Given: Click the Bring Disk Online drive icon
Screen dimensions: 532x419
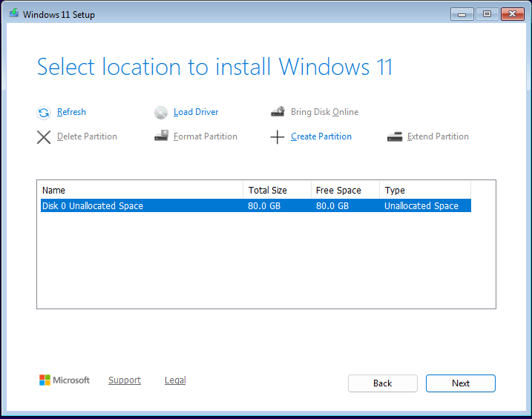Looking at the screenshot, I should tap(278, 112).
